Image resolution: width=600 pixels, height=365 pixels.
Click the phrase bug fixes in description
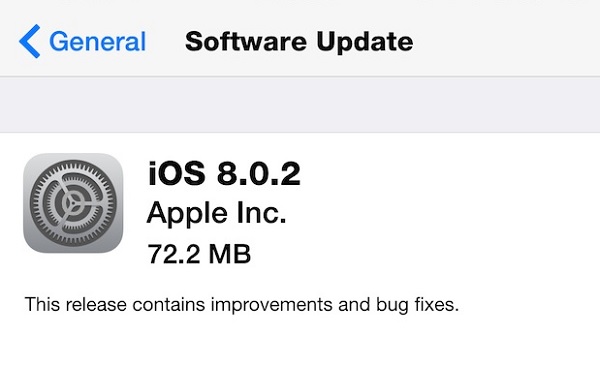point(417,305)
